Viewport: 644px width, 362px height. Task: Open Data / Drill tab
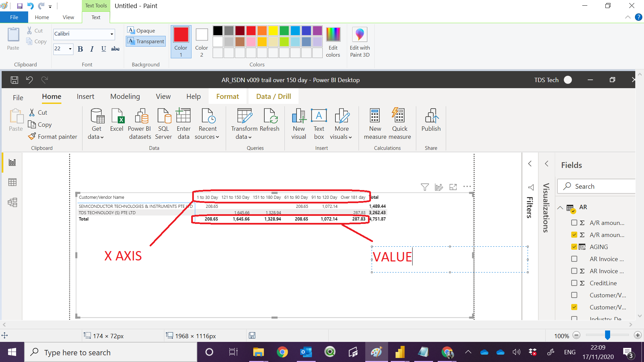point(273,97)
